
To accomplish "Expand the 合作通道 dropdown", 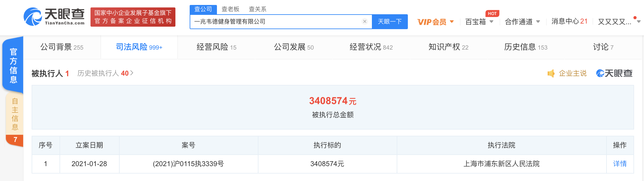I will (x=522, y=22).
